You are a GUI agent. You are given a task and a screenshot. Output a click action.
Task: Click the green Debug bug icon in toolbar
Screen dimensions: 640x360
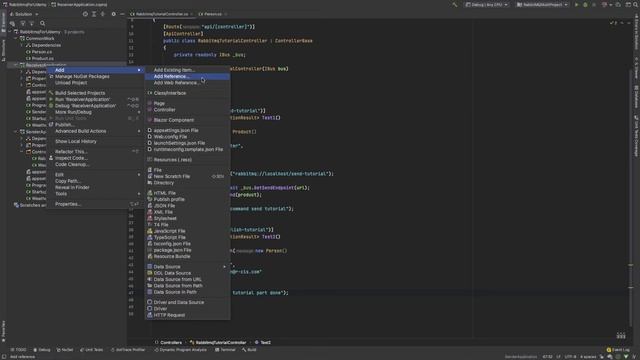coord(585,5)
